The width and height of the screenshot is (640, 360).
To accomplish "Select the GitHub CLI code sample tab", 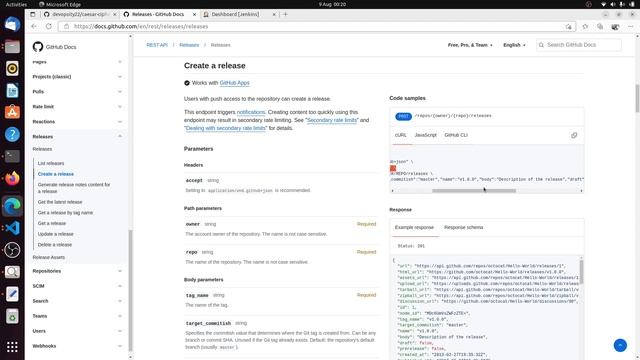I will [456, 135].
